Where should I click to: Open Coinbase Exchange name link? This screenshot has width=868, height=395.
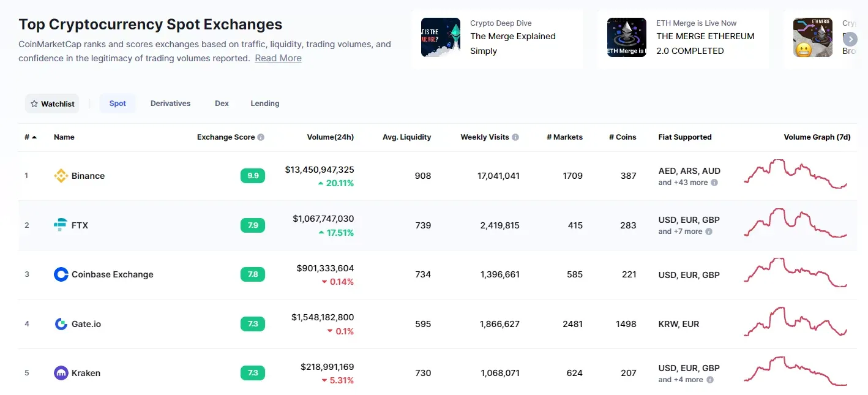(x=113, y=274)
